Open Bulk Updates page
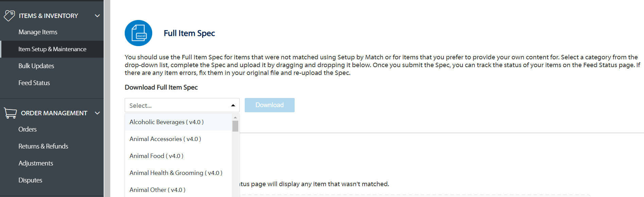This screenshot has width=644, height=197. point(36,66)
